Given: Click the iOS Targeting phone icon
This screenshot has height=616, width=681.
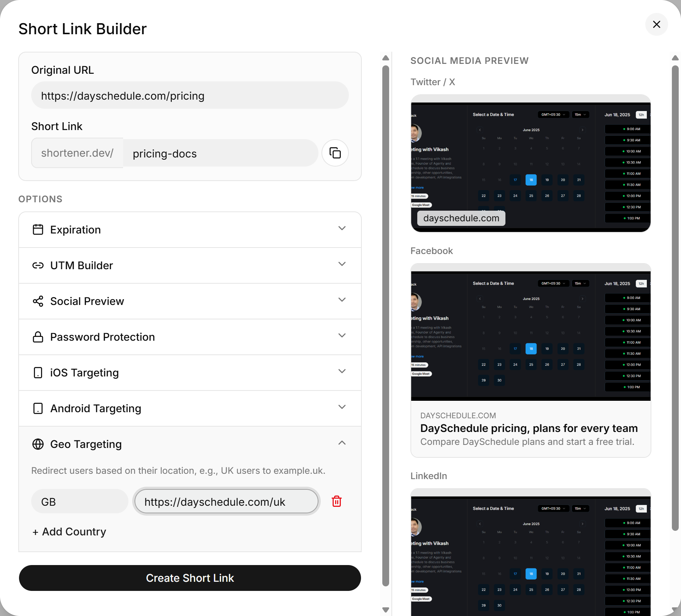Looking at the screenshot, I should click(x=38, y=373).
